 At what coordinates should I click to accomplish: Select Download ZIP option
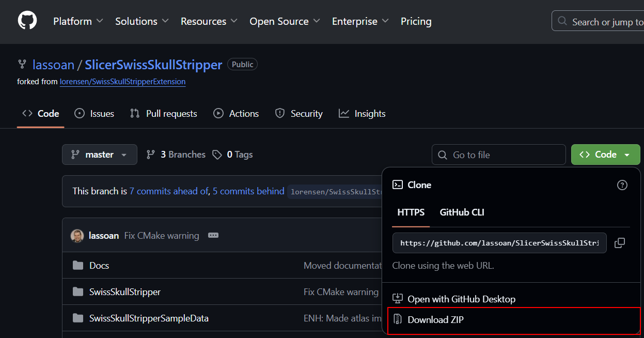435,320
